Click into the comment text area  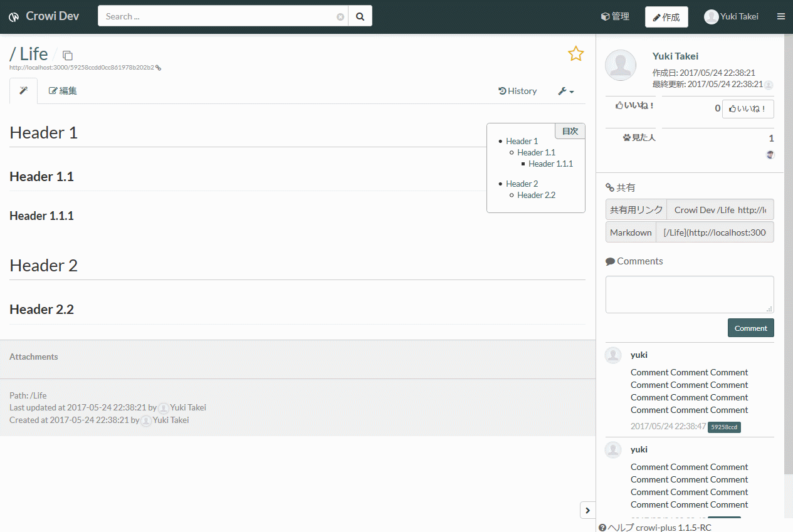690,295
